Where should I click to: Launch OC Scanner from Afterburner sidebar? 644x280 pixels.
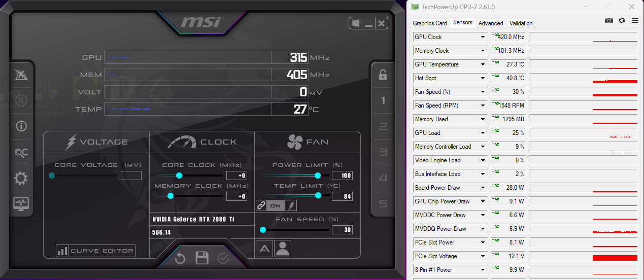point(21,152)
